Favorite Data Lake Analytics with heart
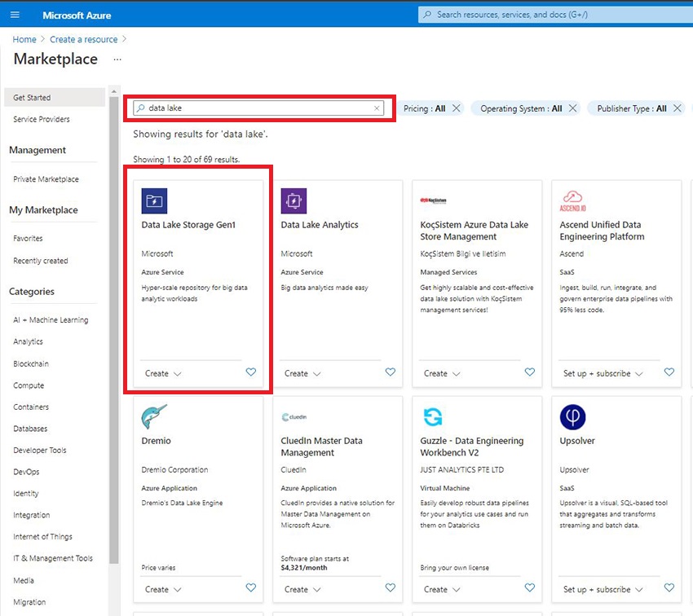Image resolution: width=693 pixels, height=616 pixels. [391, 372]
